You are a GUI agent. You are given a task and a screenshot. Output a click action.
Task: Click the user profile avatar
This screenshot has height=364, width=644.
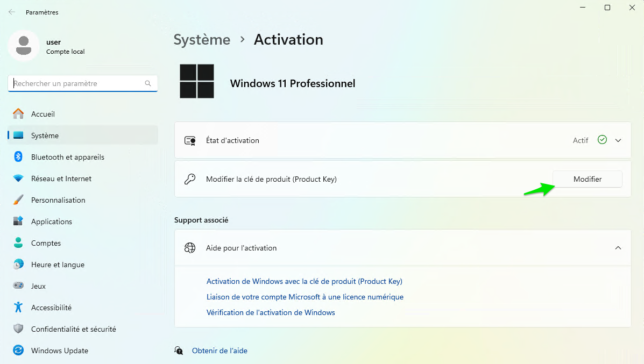pyautogui.click(x=24, y=46)
